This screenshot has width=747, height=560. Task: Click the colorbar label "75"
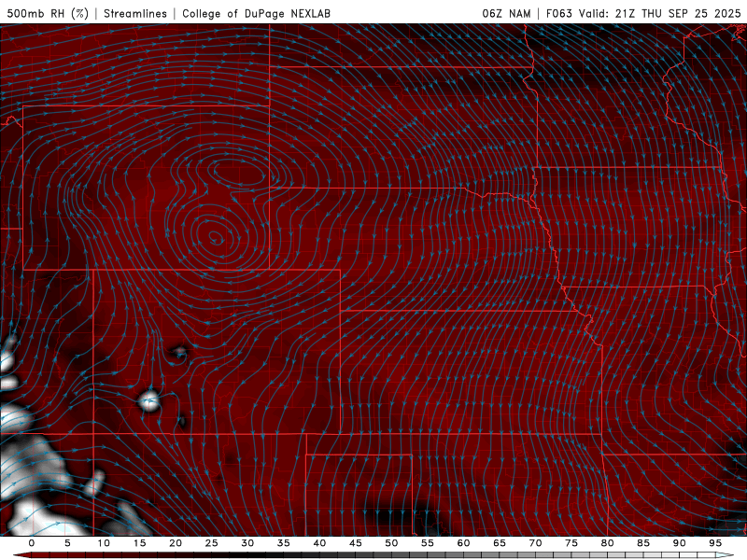tap(571, 543)
